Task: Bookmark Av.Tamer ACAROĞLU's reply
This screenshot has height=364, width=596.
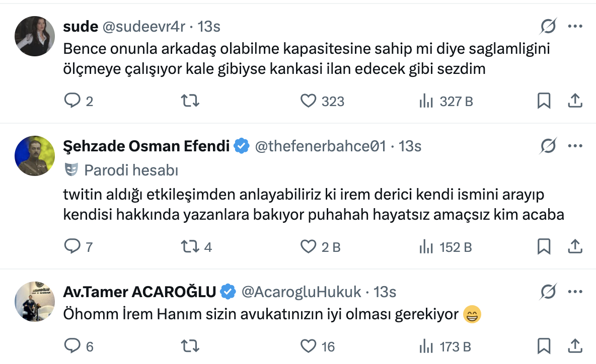Action: pos(544,346)
